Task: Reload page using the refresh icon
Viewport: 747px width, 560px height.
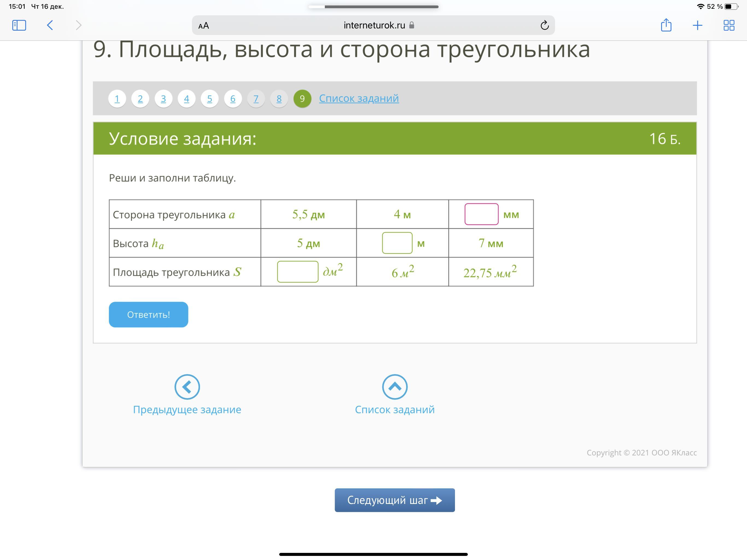Action: [544, 25]
